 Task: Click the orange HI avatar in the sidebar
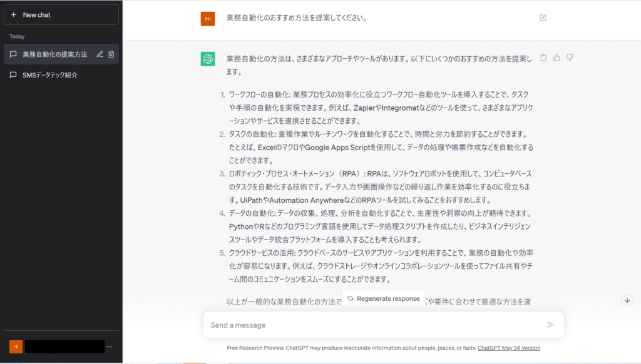16,346
